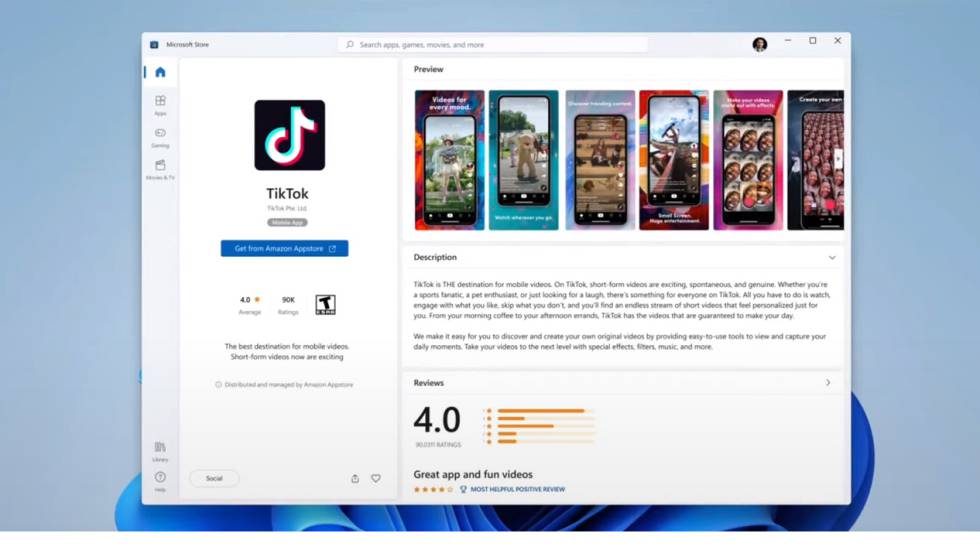This screenshot has height=557, width=980.
Task: Click the review's star rating row
Action: point(433,489)
